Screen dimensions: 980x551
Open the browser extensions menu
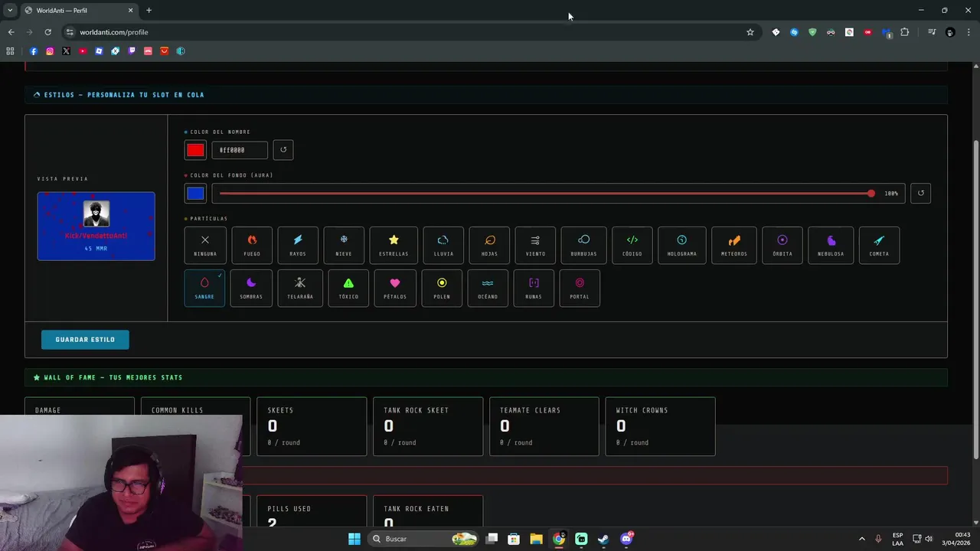905,32
